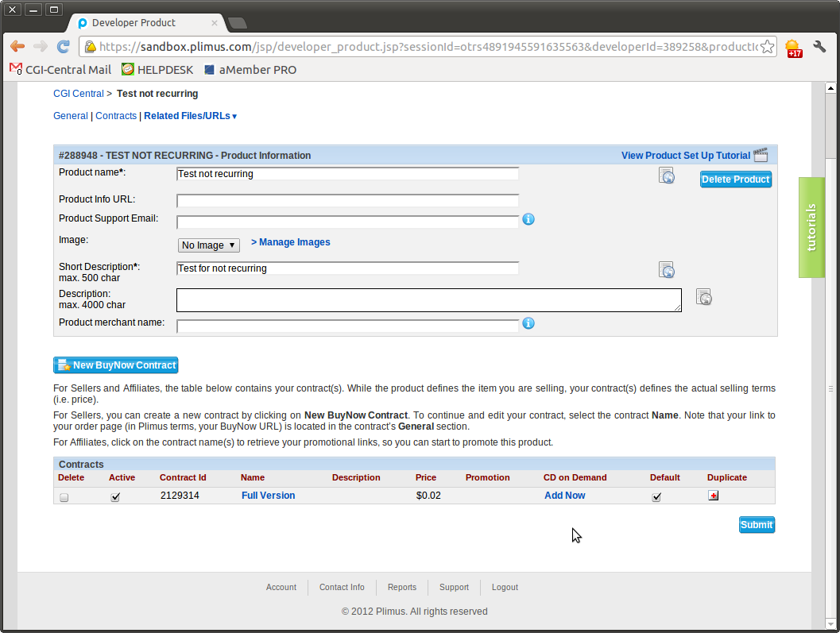Viewport: 840px width, 633px height.
Task: Toggle the Active checkbox for contract 2129314
Action: pos(115,496)
